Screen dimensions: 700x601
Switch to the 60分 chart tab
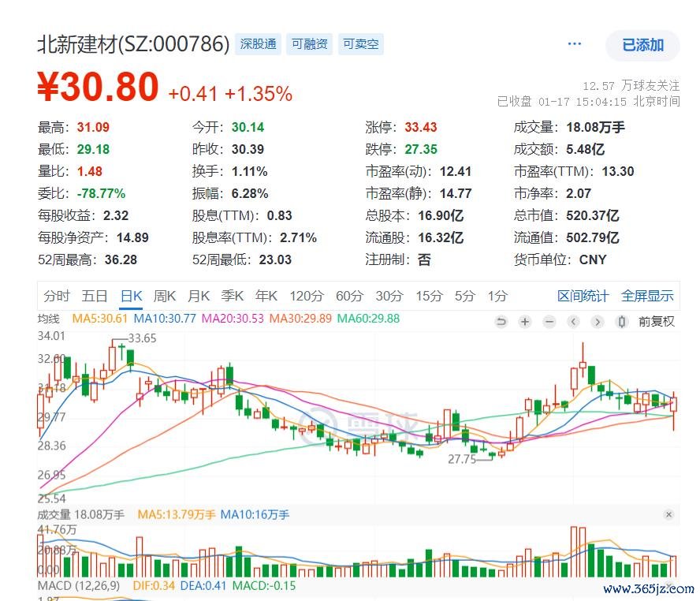pos(349,296)
